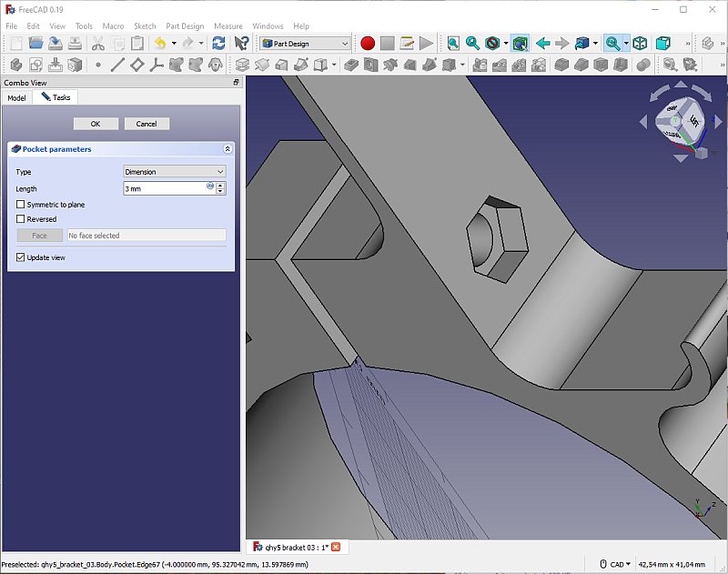Expand hidden view toolbar items chevron
The image size is (728, 574).
(688, 44)
